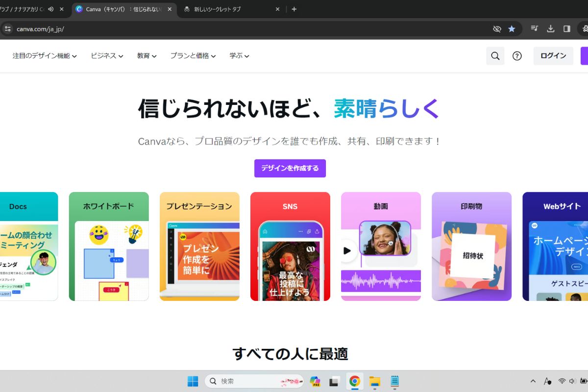Expand the プランと価格 dropdown menu
This screenshot has height=392, width=588.
pos(193,56)
